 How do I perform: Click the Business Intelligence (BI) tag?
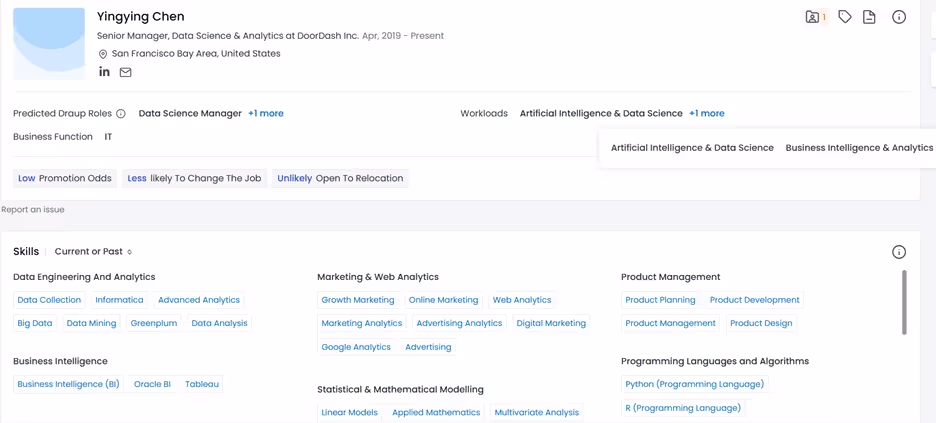pos(68,384)
